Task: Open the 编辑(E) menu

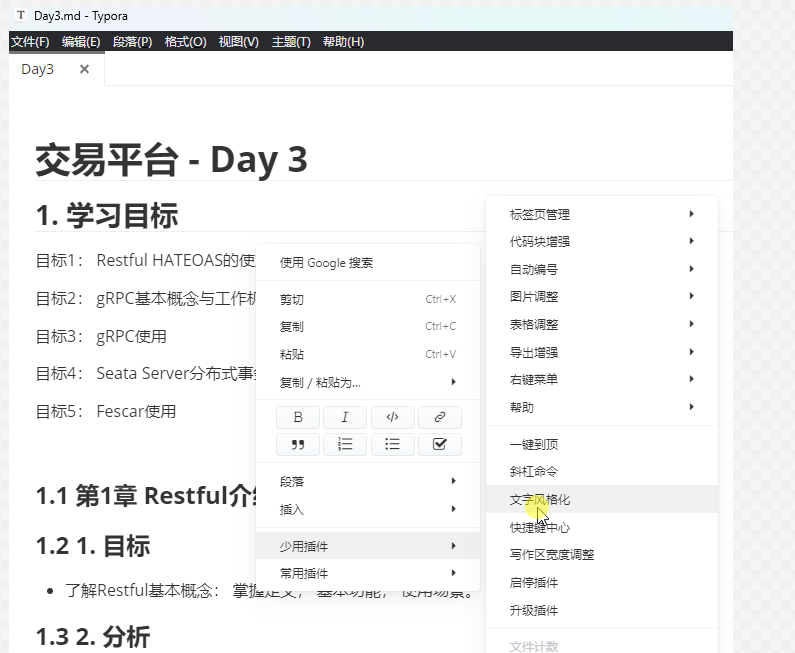Action: click(81, 42)
